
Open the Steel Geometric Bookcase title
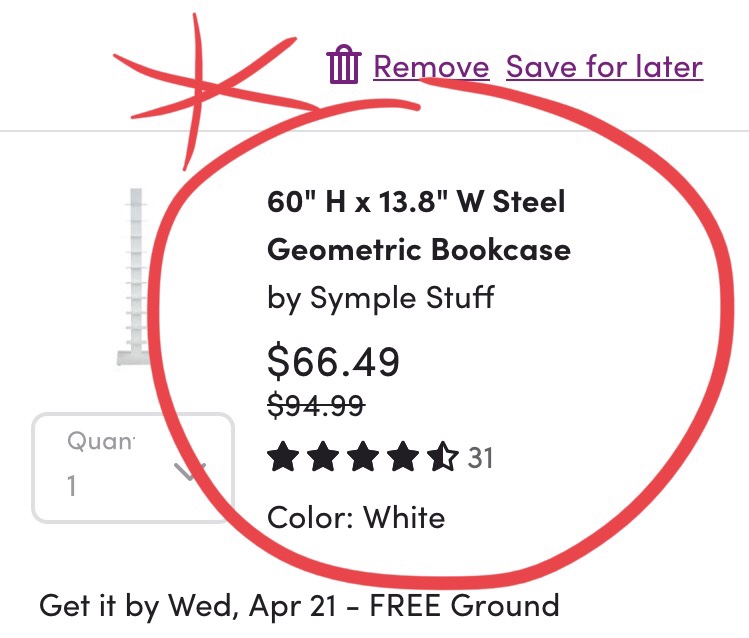pos(418,226)
